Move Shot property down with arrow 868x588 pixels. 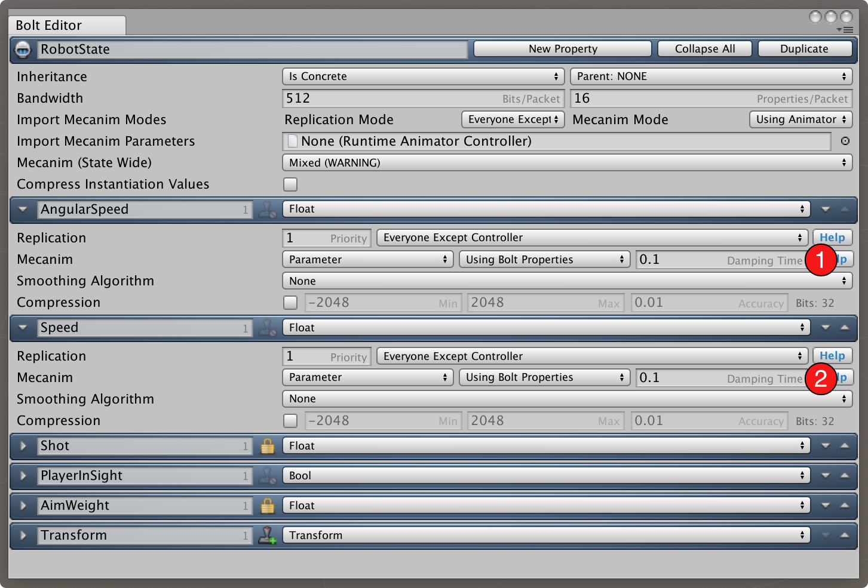point(826,446)
